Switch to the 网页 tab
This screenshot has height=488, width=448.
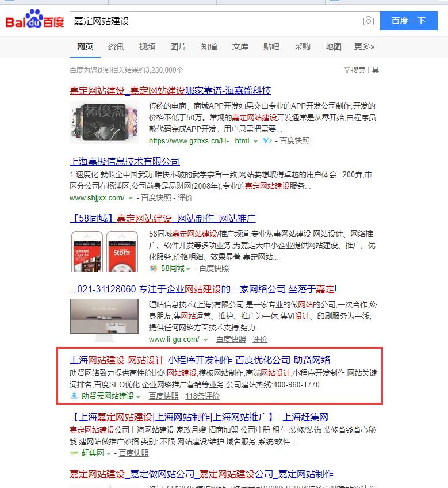coord(85,47)
